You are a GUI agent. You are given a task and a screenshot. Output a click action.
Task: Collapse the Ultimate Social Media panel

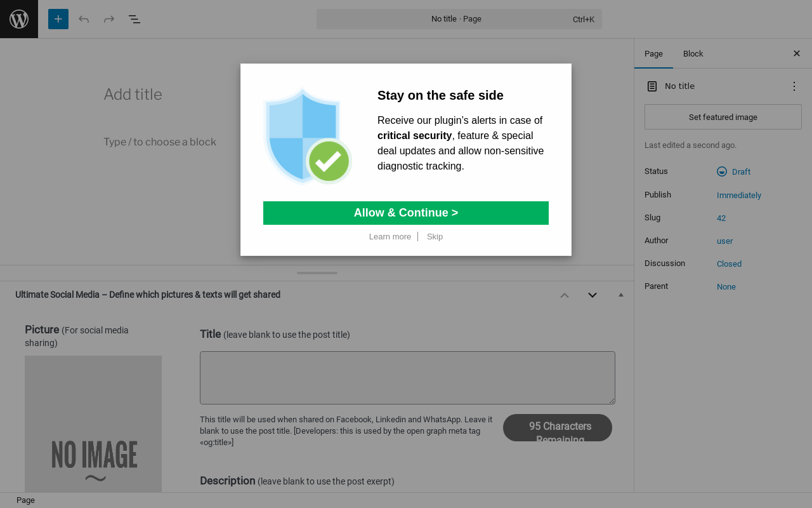click(621, 295)
